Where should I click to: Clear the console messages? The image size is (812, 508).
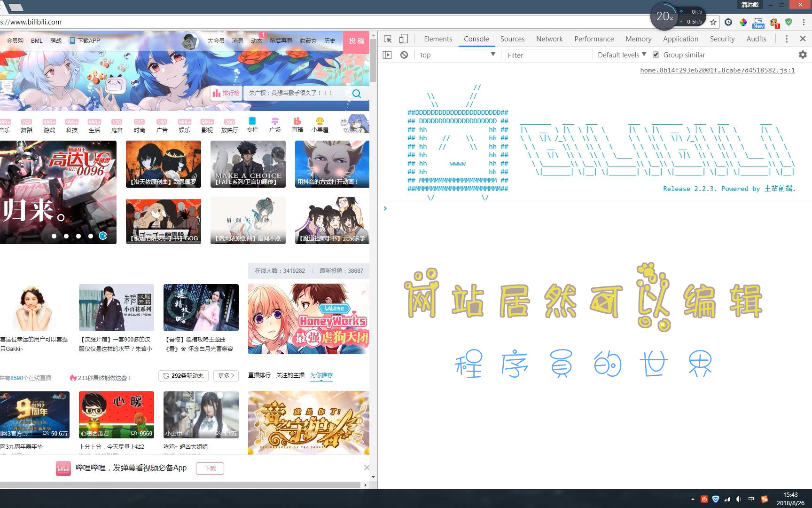coord(404,55)
